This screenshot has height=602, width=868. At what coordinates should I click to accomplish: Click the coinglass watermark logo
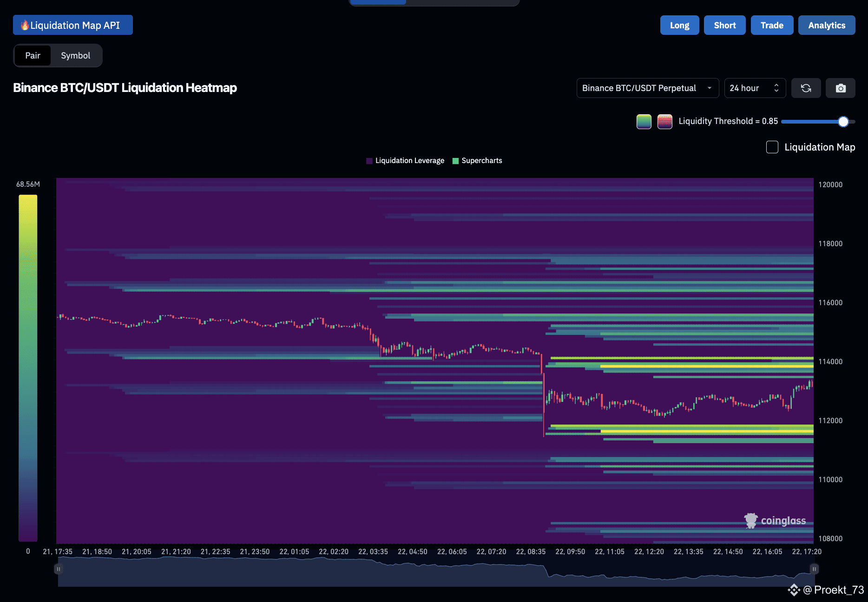775,521
